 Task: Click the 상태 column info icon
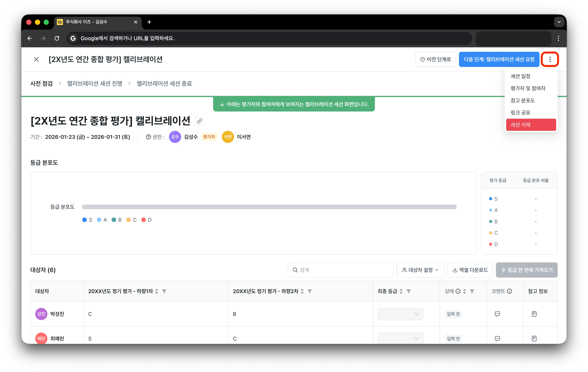click(458, 291)
